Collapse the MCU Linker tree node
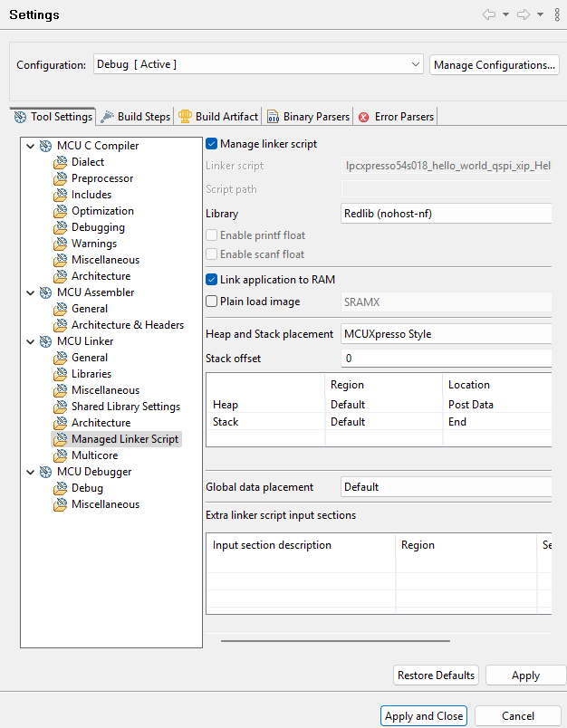The image size is (567, 728). [31, 341]
